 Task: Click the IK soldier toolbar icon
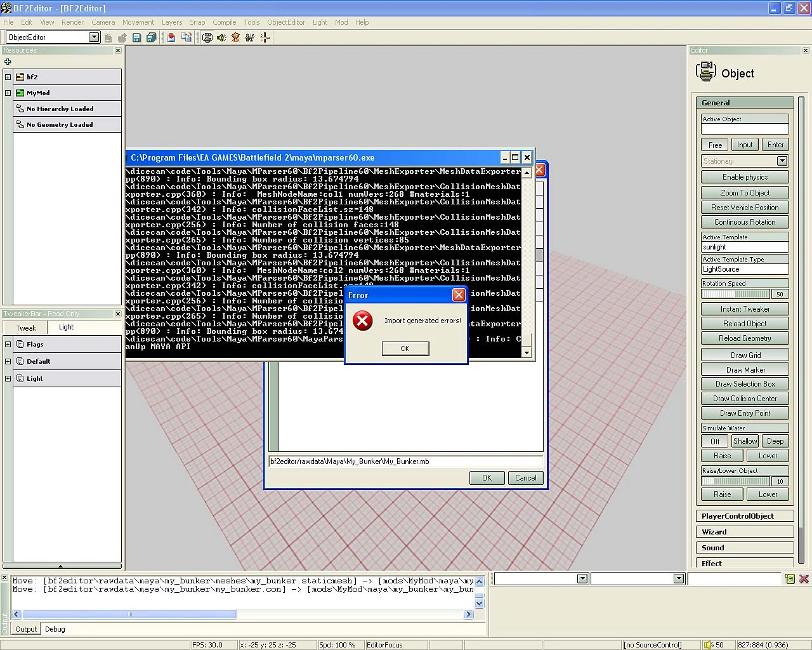[x=250, y=38]
